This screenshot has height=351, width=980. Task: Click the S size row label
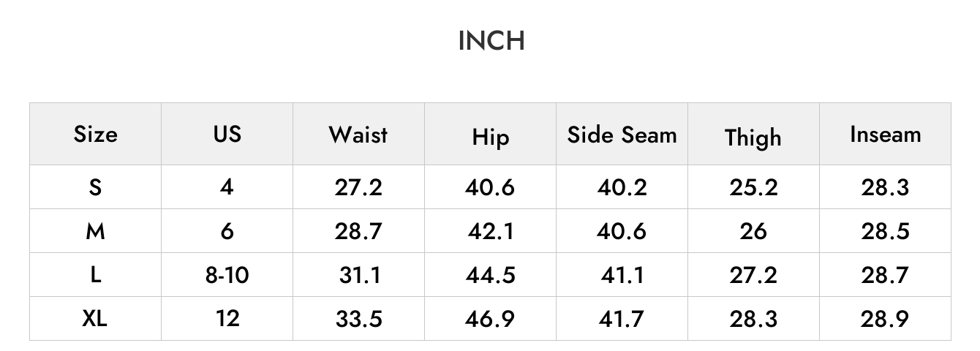(x=95, y=187)
